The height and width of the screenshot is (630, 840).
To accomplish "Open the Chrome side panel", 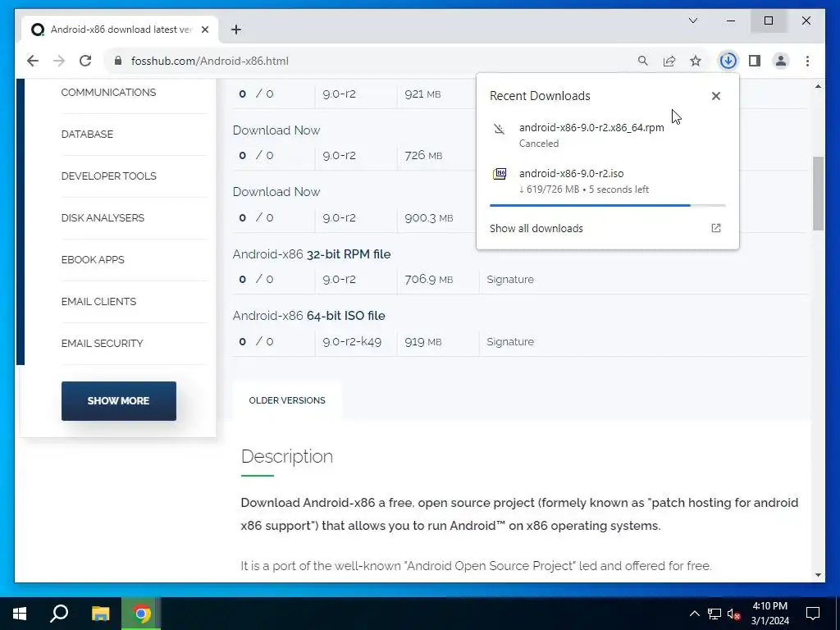I will [x=755, y=61].
